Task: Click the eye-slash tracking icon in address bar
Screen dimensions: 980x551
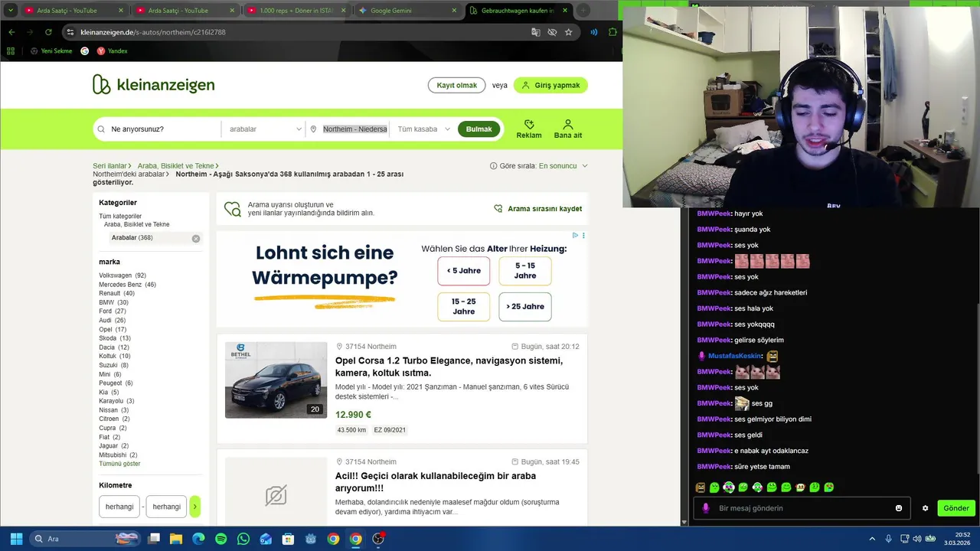Action: point(552,32)
